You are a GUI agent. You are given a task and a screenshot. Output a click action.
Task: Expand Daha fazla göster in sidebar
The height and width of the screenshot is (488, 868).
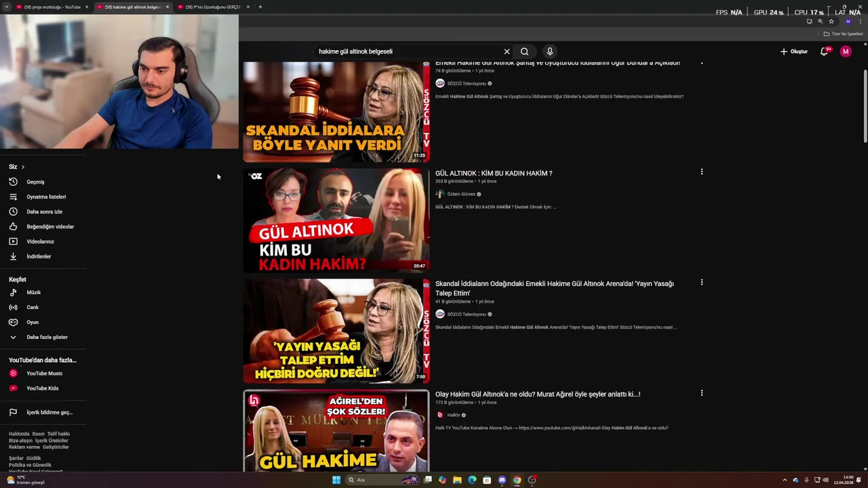(47, 337)
